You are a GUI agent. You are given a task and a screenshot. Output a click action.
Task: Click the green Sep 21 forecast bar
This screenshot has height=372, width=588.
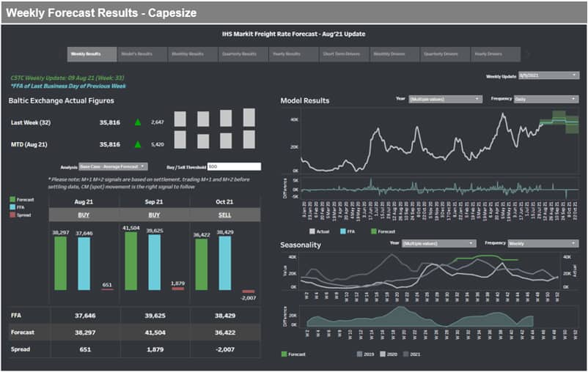(131, 259)
